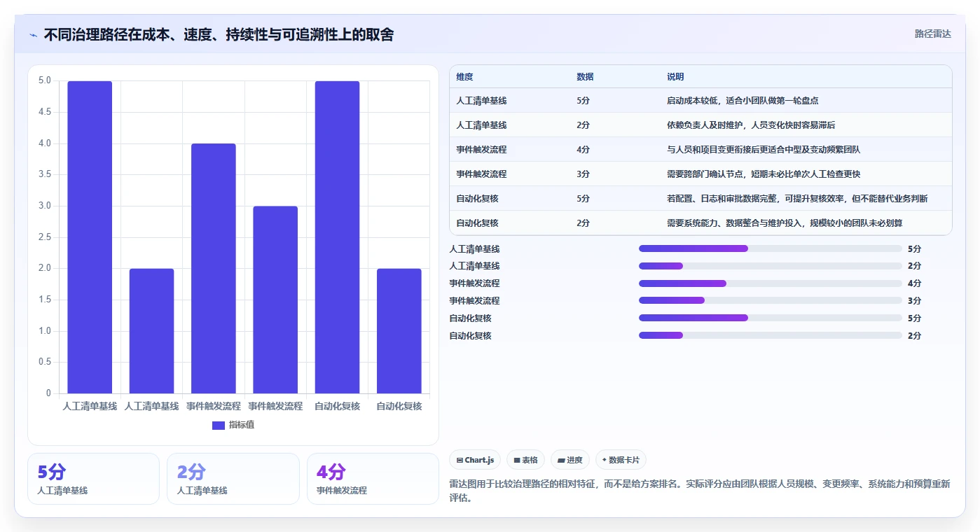
Task: Open the 4分 事件触发流程 stat card
Action: pos(373,479)
